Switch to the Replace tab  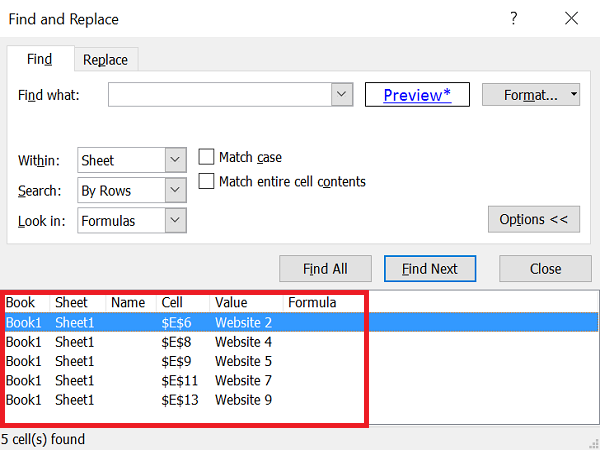pos(105,60)
